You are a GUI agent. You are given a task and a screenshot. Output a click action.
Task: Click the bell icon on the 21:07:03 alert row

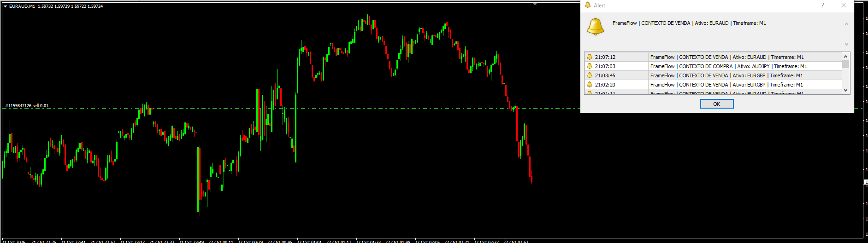[x=589, y=66]
